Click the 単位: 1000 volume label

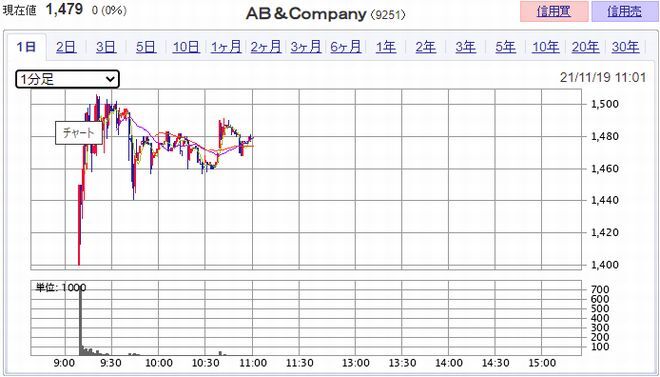tap(61, 288)
